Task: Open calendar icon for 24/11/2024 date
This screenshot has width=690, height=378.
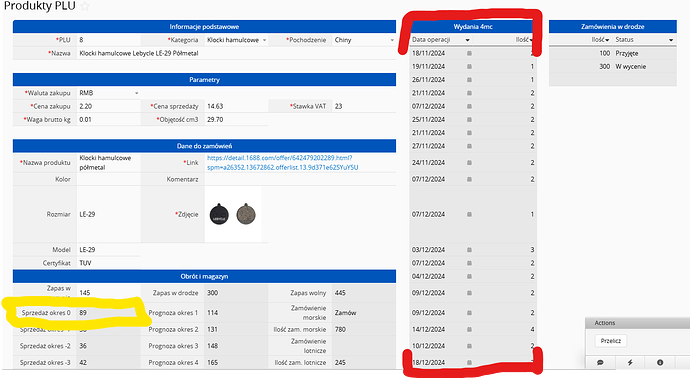Action: (x=469, y=162)
